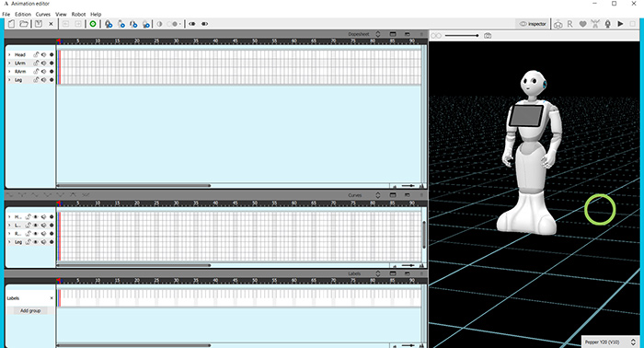The width and height of the screenshot is (644, 348).
Task: Click the R icon in top toolbar
Action: point(569,24)
